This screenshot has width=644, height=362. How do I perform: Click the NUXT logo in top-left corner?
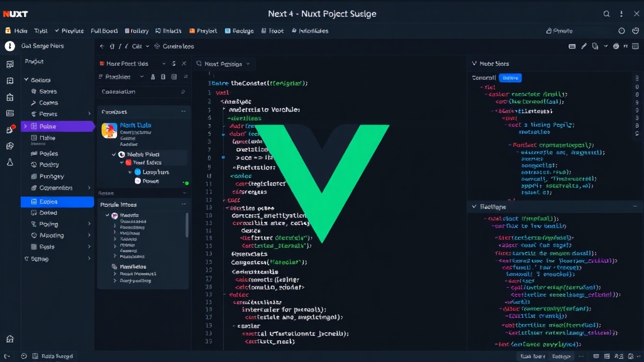pyautogui.click(x=15, y=14)
